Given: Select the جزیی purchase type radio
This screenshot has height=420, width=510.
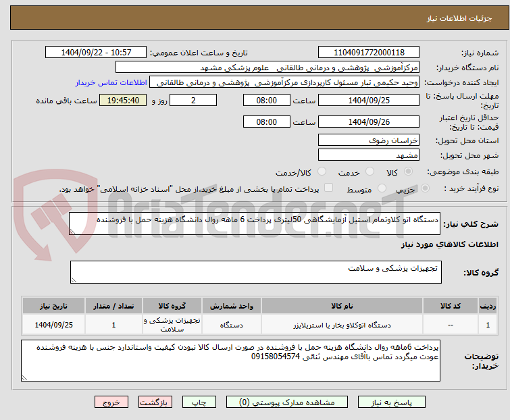Looking at the screenshot, I should (x=425, y=188).
